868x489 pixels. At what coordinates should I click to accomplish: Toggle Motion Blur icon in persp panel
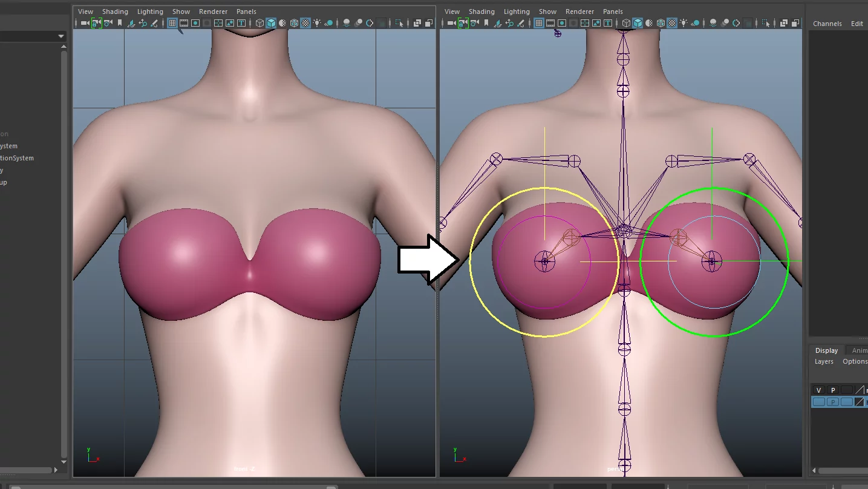point(725,23)
